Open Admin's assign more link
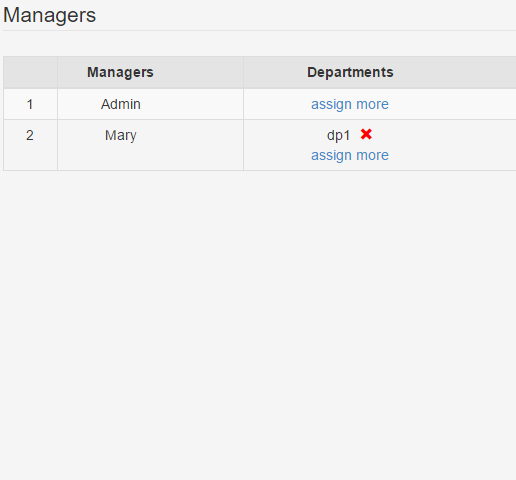The image size is (516, 480). pos(350,104)
